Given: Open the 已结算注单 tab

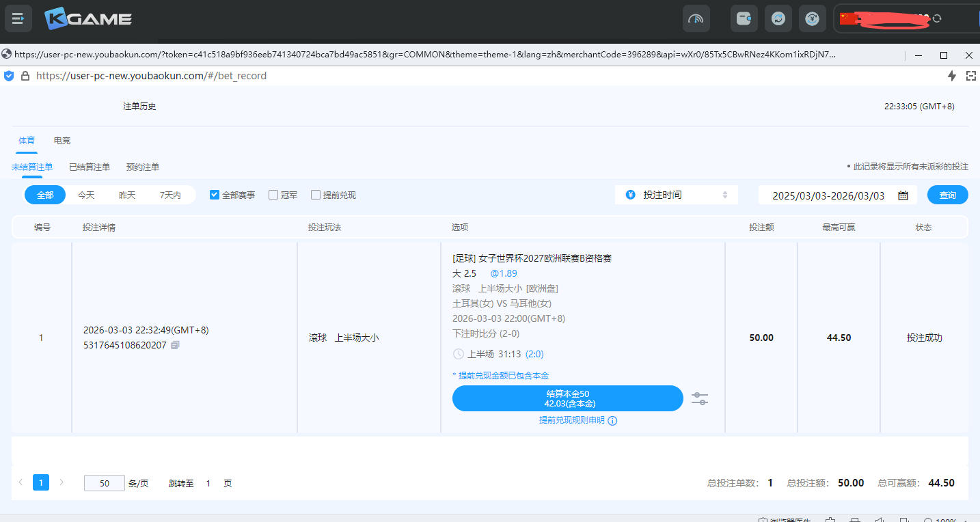Looking at the screenshot, I should pyautogui.click(x=90, y=167).
